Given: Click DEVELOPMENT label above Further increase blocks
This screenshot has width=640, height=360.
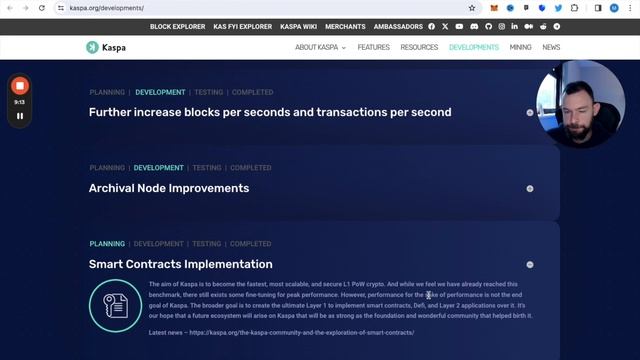Looking at the screenshot, I should 160,92.
